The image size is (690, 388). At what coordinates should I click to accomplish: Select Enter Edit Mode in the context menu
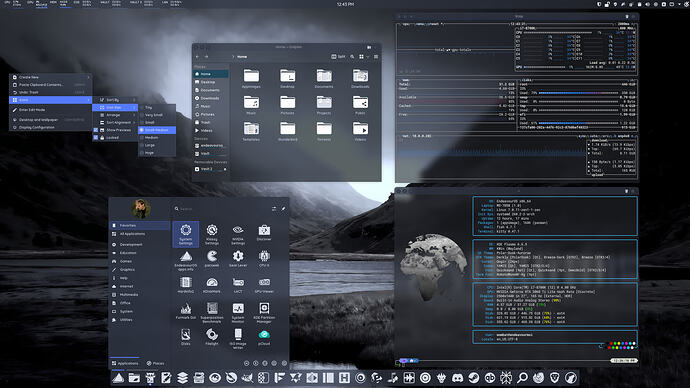point(51,110)
